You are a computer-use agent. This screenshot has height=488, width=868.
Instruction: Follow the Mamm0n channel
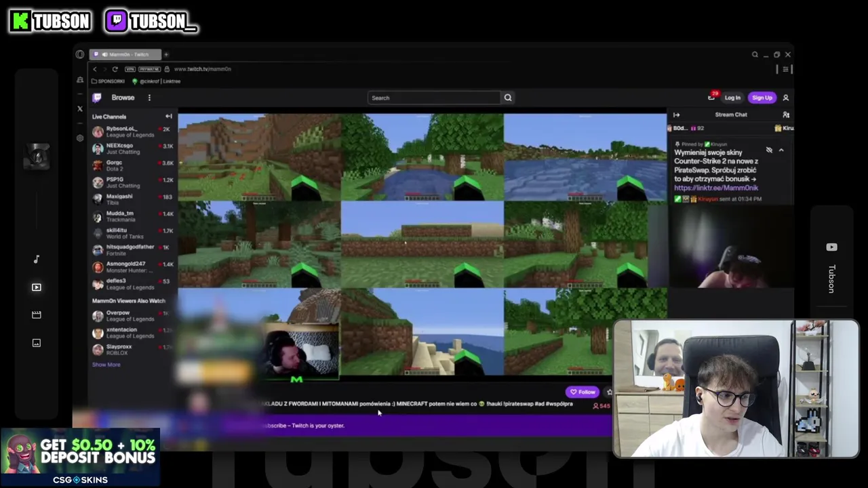(x=583, y=392)
